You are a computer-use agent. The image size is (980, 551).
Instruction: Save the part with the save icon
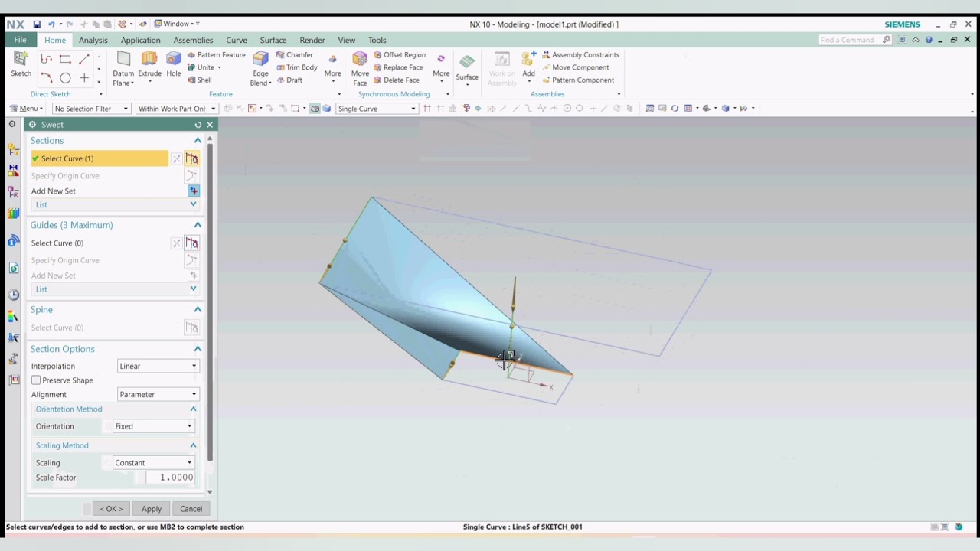(36, 24)
